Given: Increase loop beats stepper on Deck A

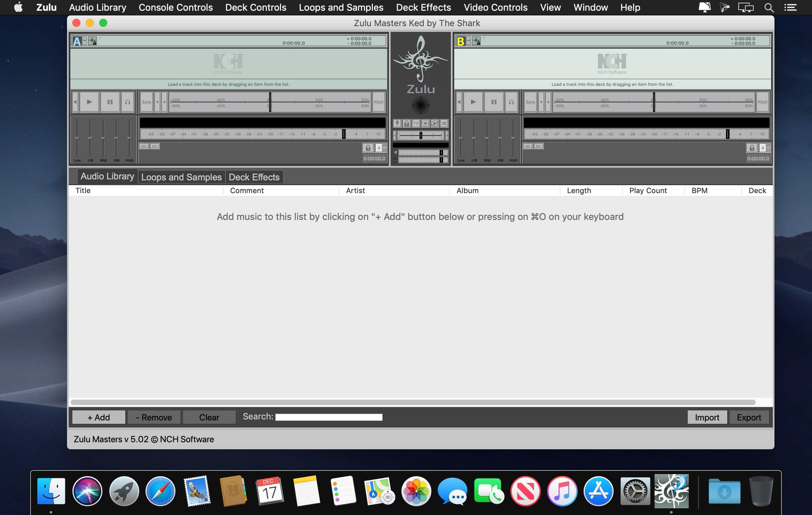Looking at the screenshot, I should 385,146.
